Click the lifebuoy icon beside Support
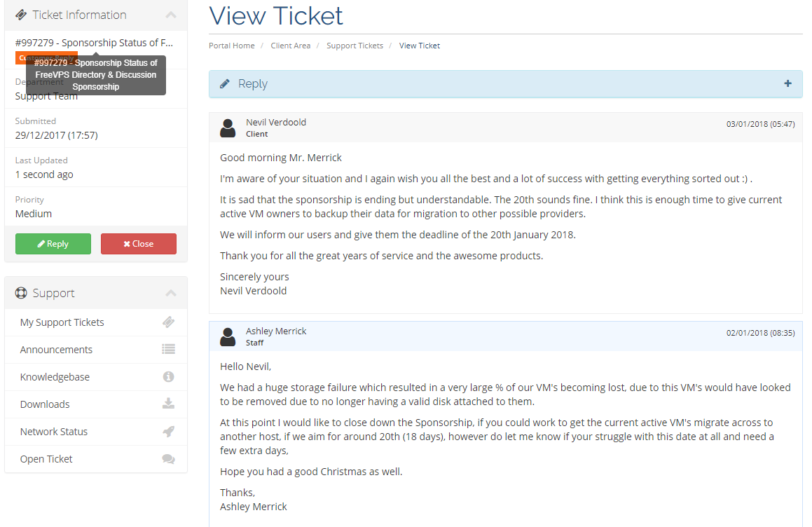 click(x=21, y=294)
